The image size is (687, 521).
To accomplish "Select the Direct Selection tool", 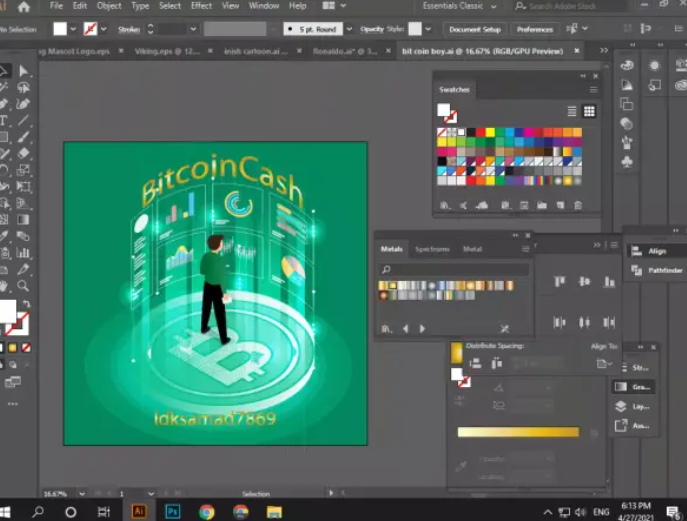I will coord(23,71).
